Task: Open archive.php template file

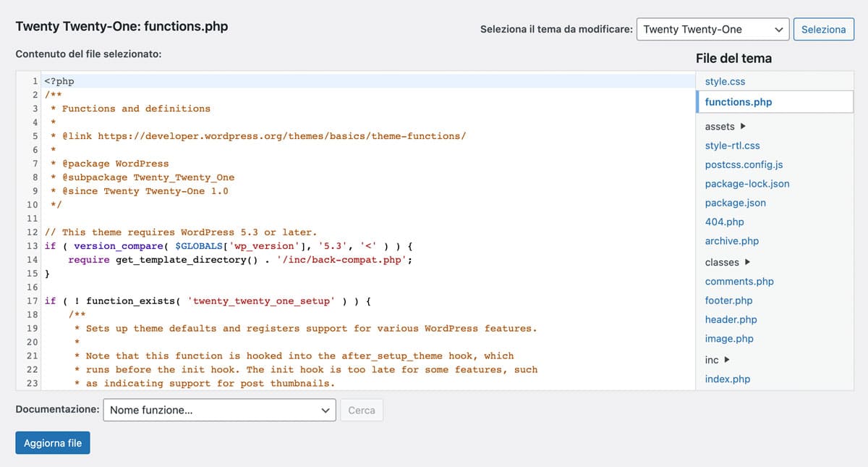Action: point(732,241)
